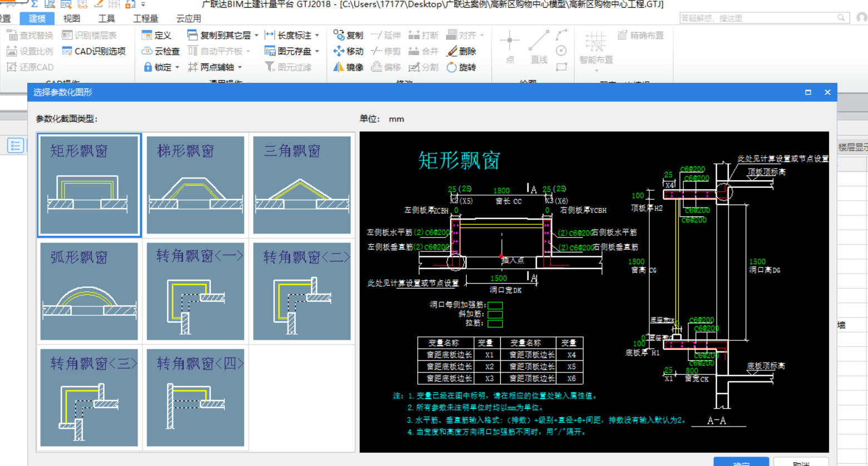This screenshot has width=868, height=466.
Task: Click the 定义 tool
Action: (156, 35)
